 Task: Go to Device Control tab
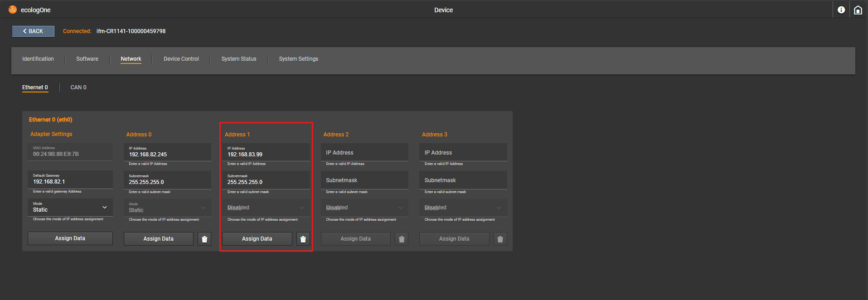[x=181, y=59]
